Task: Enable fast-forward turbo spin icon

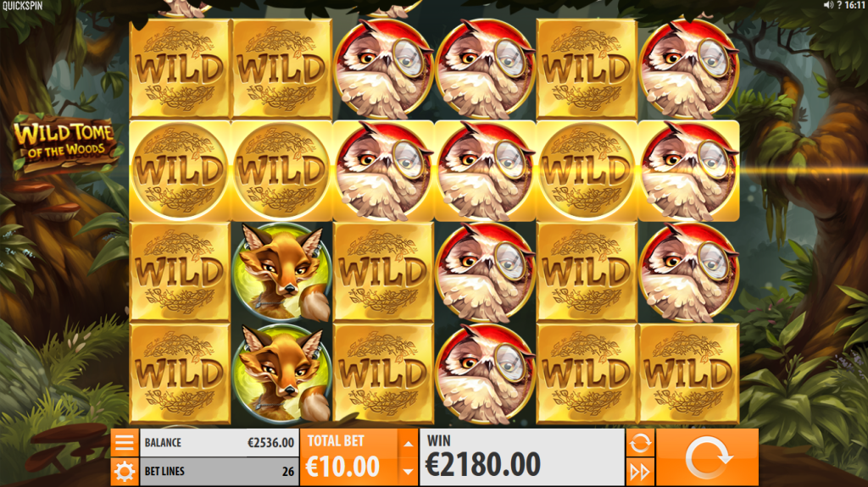Action: [640, 472]
